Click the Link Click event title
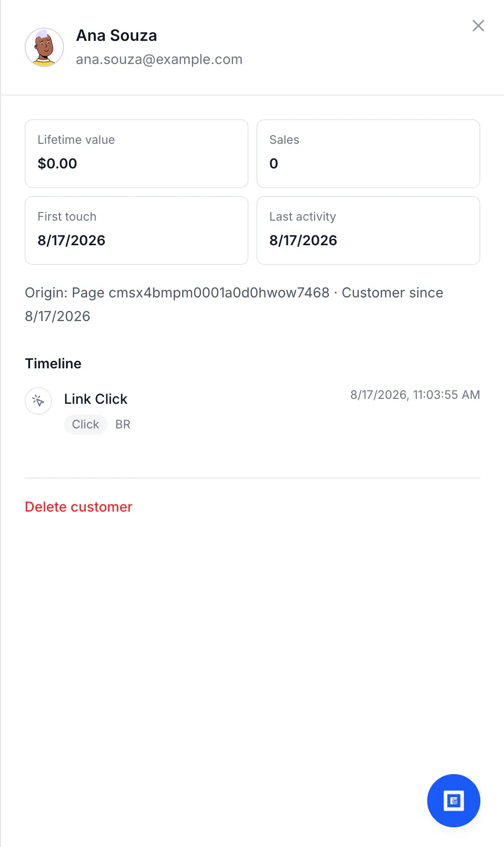Image resolution: width=504 pixels, height=847 pixels. point(96,399)
